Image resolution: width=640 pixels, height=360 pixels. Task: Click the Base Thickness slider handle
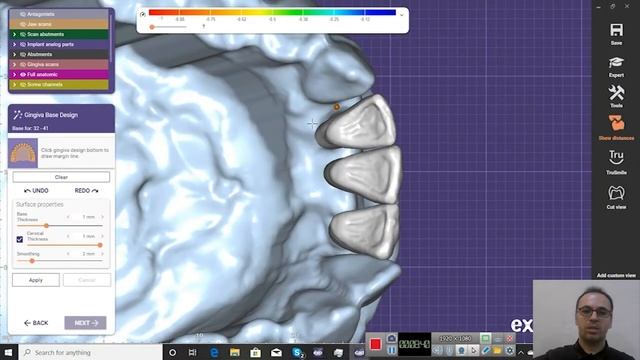click(x=47, y=226)
